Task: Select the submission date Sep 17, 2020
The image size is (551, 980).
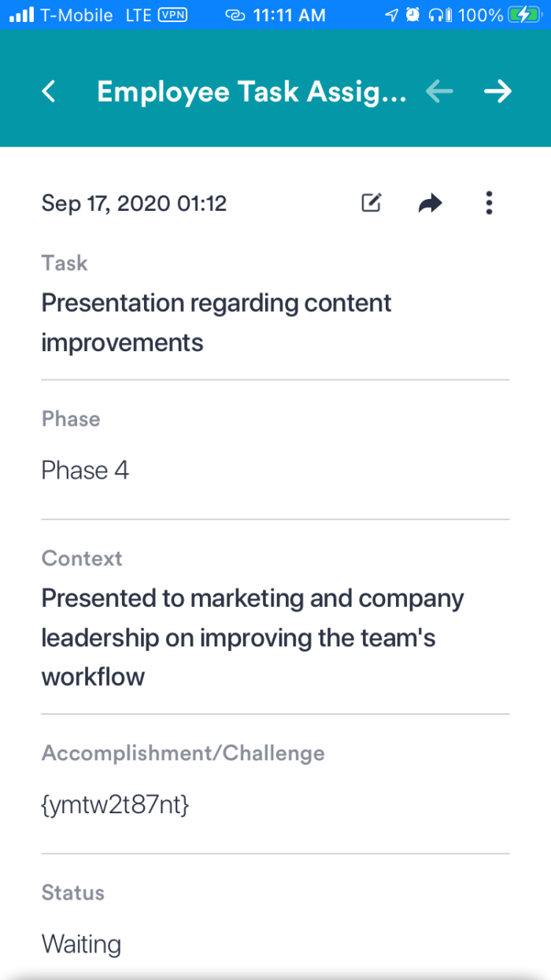Action: pos(134,204)
